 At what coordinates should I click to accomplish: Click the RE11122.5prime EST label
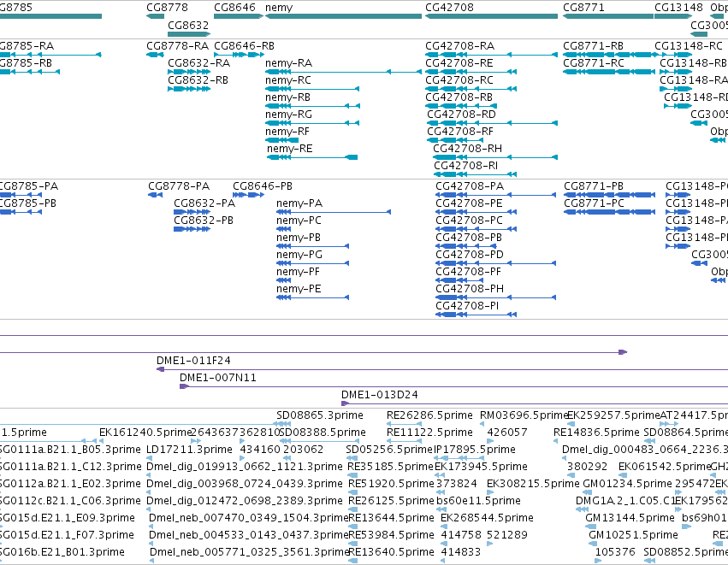point(429,433)
